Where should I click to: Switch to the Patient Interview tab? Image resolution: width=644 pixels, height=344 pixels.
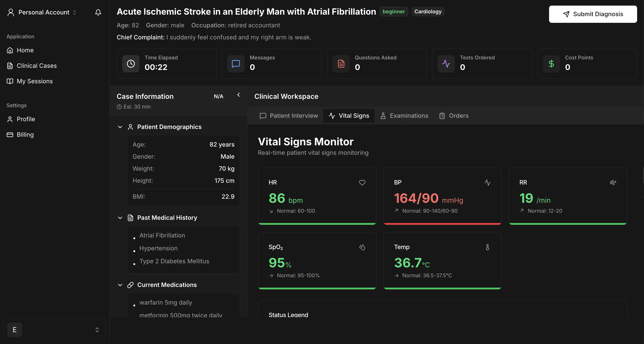[x=289, y=116]
